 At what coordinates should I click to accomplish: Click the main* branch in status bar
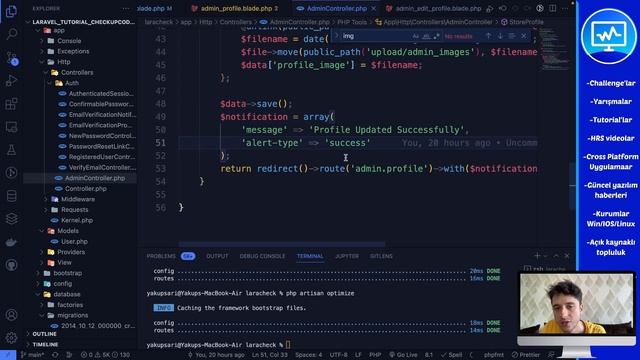coord(33,355)
